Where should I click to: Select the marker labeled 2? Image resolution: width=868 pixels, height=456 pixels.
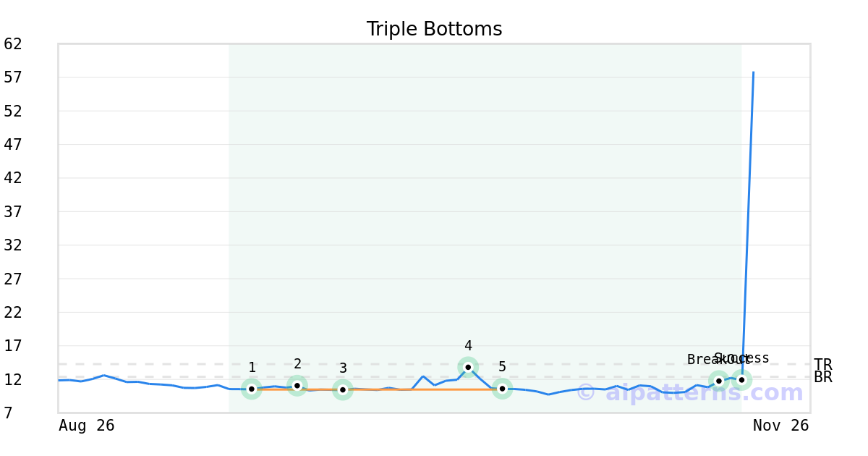coord(297,385)
